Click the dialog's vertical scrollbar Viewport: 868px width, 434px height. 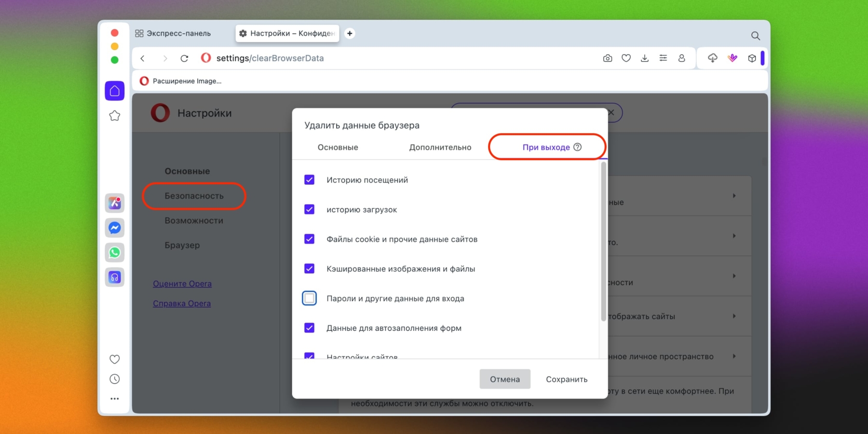pos(603,241)
